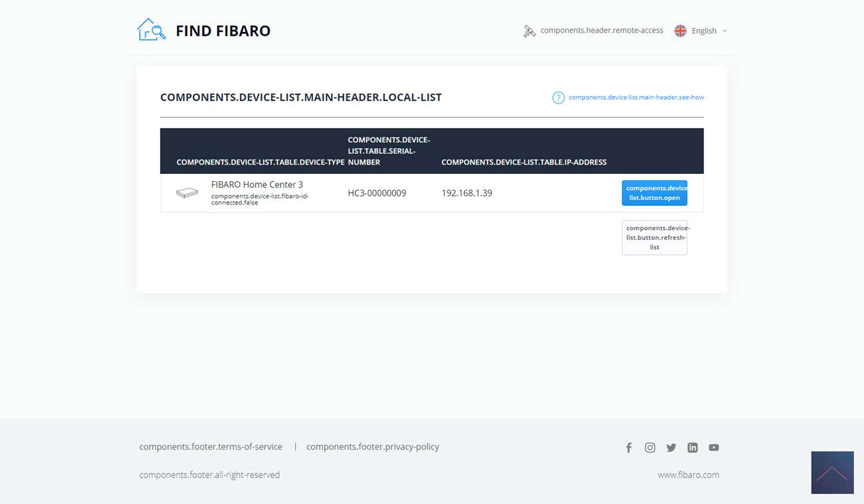Visit the www.fibaro.com link

tap(688, 475)
